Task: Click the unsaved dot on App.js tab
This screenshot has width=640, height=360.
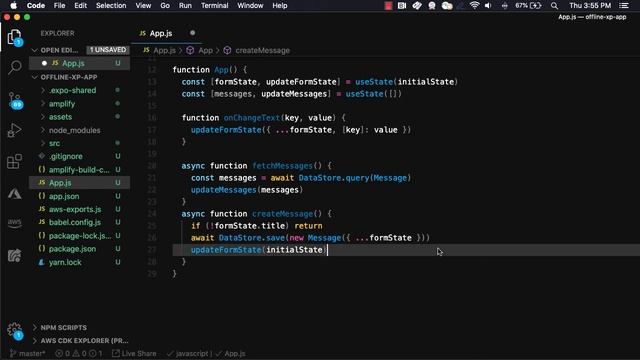Action: coord(192,33)
